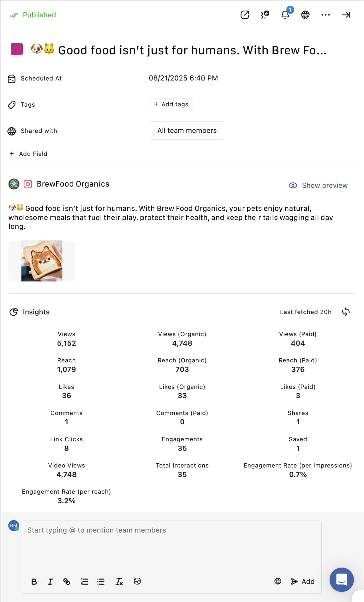Open the three-dot more options menu
This screenshot has width=364, height=602.
pyautogui.click(x=325, y=15)
